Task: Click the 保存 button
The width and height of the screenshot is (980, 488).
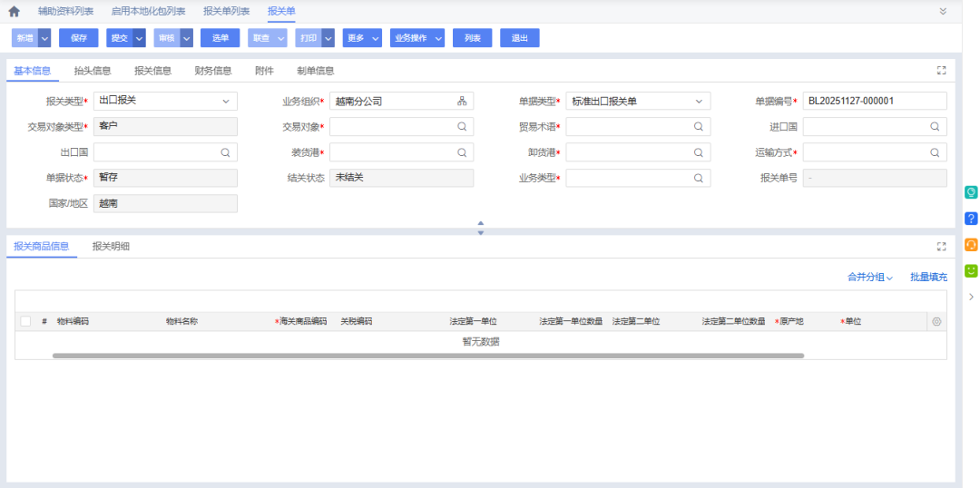Action: (x=78, y=38)
